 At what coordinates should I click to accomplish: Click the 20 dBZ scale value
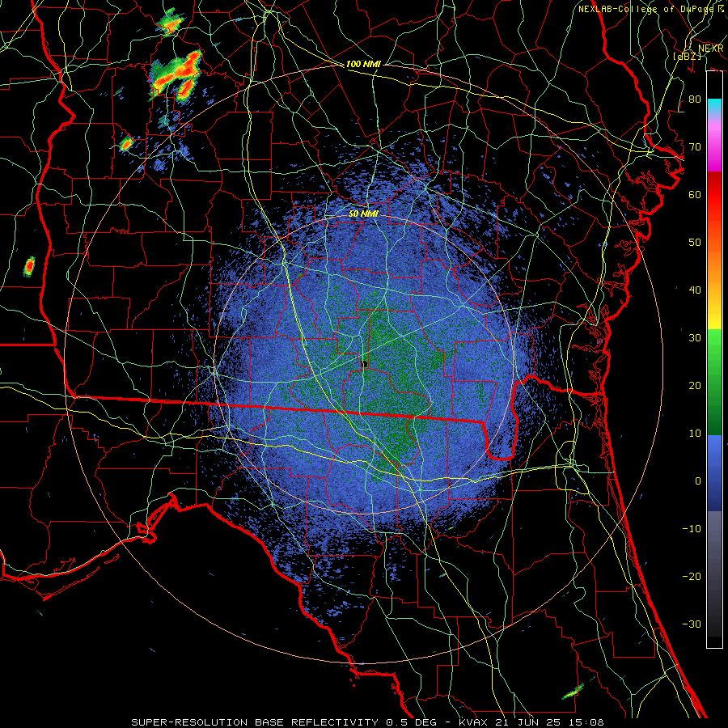695,385
